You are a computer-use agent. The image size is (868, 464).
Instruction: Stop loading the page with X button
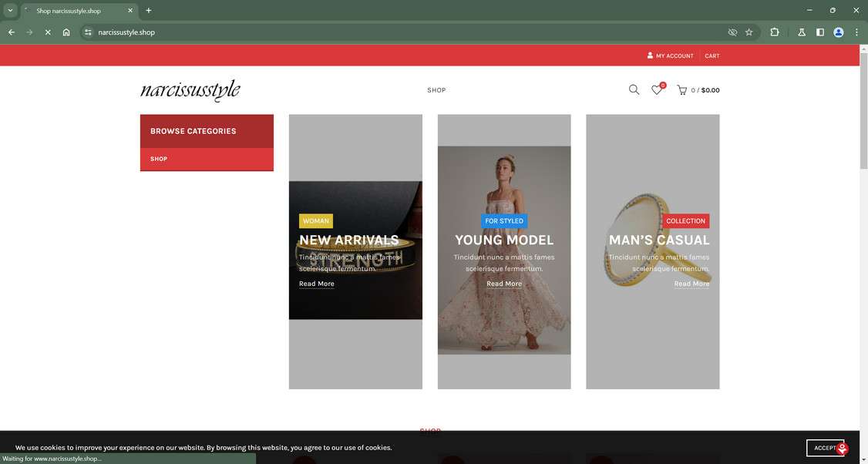[x=48, y=32]
